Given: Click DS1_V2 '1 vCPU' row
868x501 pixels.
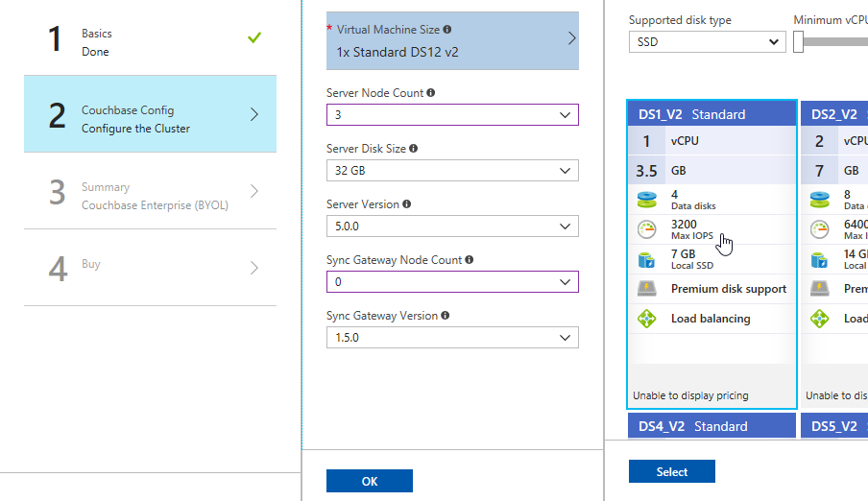Looking at the screenshot, I should [711, 141].
